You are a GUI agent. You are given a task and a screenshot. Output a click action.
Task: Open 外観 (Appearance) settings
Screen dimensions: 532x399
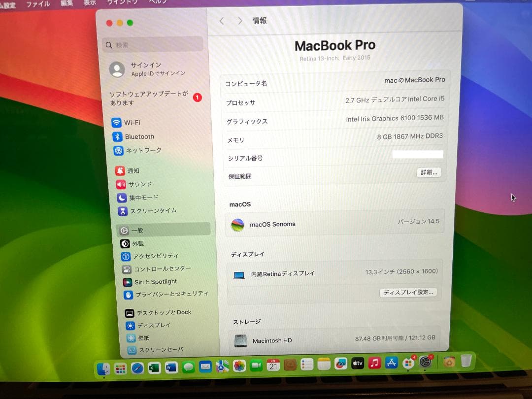pos(135,243)
